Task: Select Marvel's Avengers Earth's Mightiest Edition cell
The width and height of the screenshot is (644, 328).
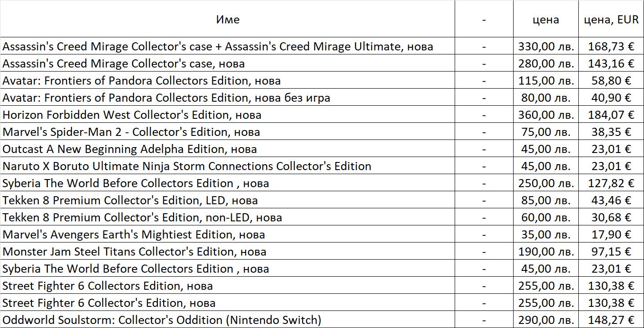Action: point(228,234)
